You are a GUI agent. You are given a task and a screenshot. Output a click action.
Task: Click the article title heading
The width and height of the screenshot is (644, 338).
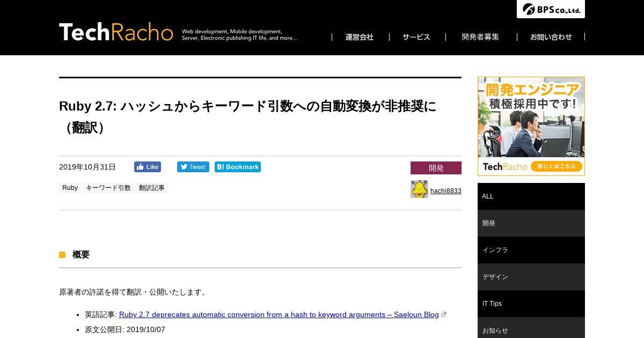tap(248, 116)
